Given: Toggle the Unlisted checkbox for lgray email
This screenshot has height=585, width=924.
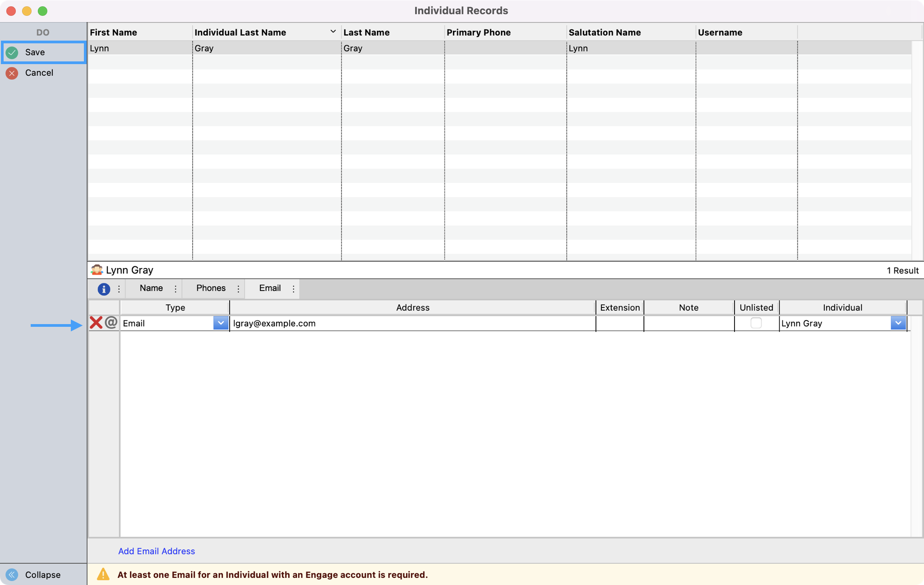Looking at the screenshot, I should coord(756,323).
